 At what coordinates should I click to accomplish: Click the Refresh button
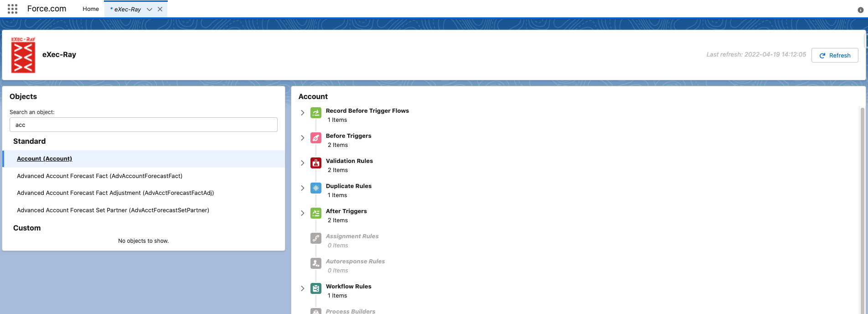click(x=835, y=55)
